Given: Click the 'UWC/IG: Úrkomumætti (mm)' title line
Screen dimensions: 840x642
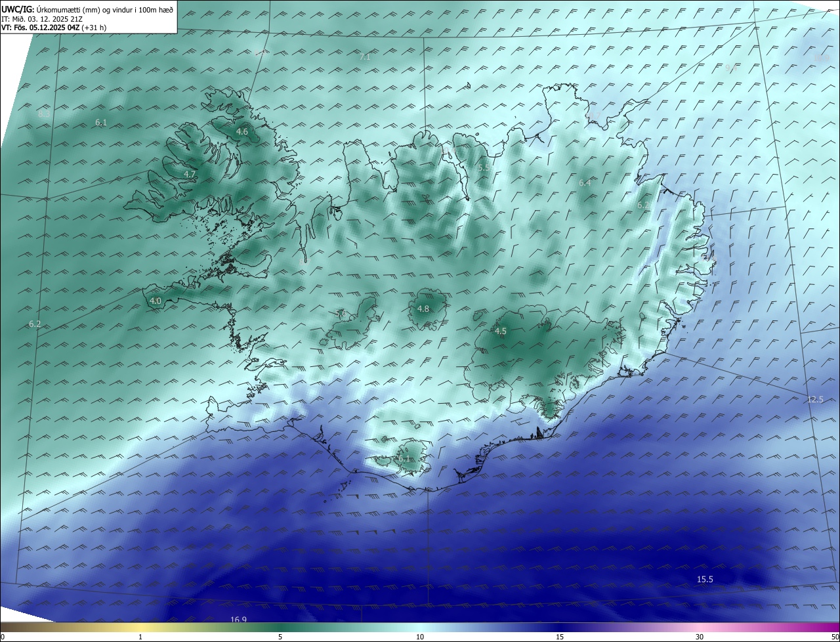Looking at the screenshot, I should click(87, 10).
